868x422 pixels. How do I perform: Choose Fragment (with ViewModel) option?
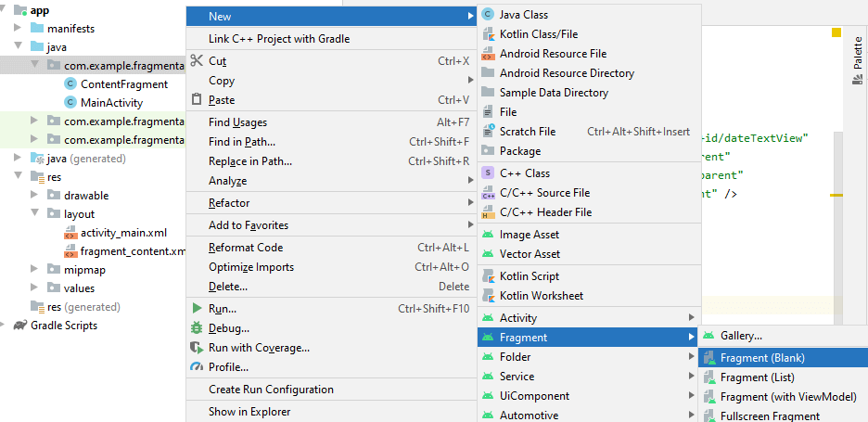coord(787,397)
